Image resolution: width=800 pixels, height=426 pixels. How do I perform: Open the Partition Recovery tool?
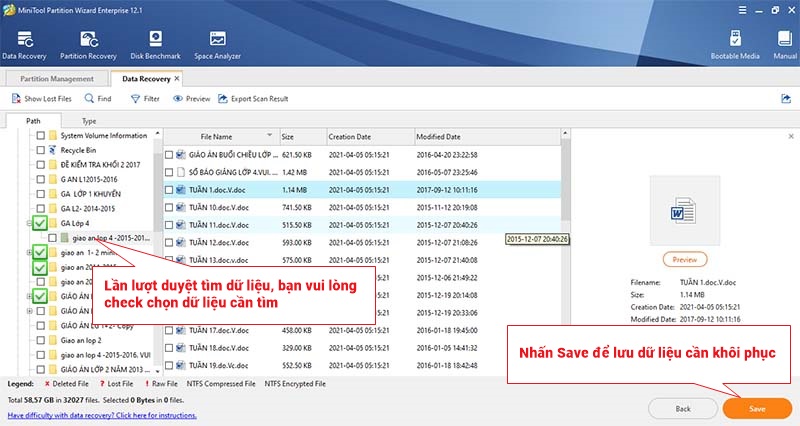[x=89, y=39]
